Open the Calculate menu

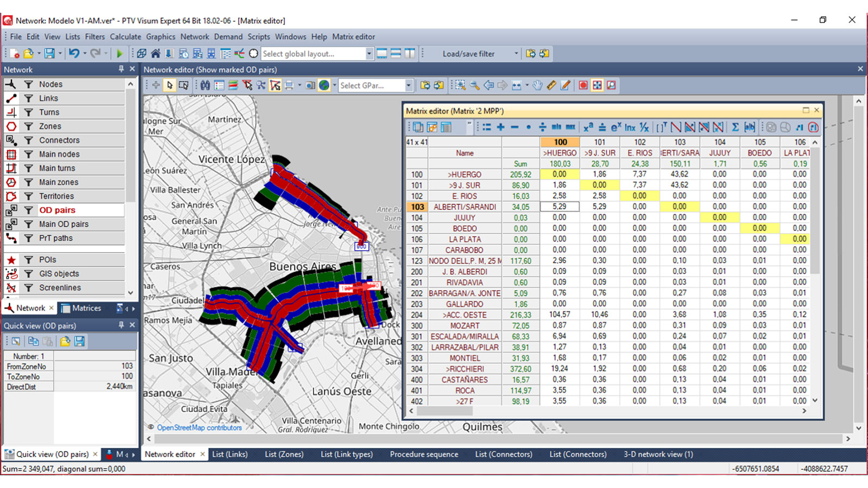[x=125, y=37]
